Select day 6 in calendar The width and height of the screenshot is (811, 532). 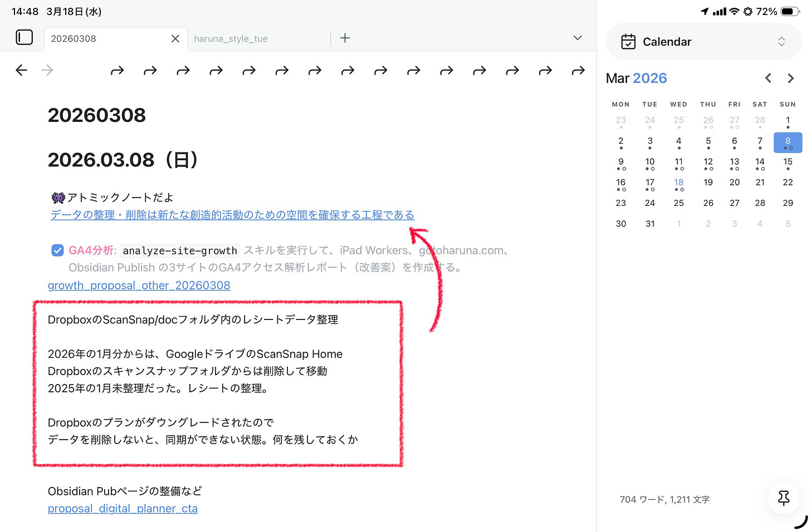pos(734,142)
